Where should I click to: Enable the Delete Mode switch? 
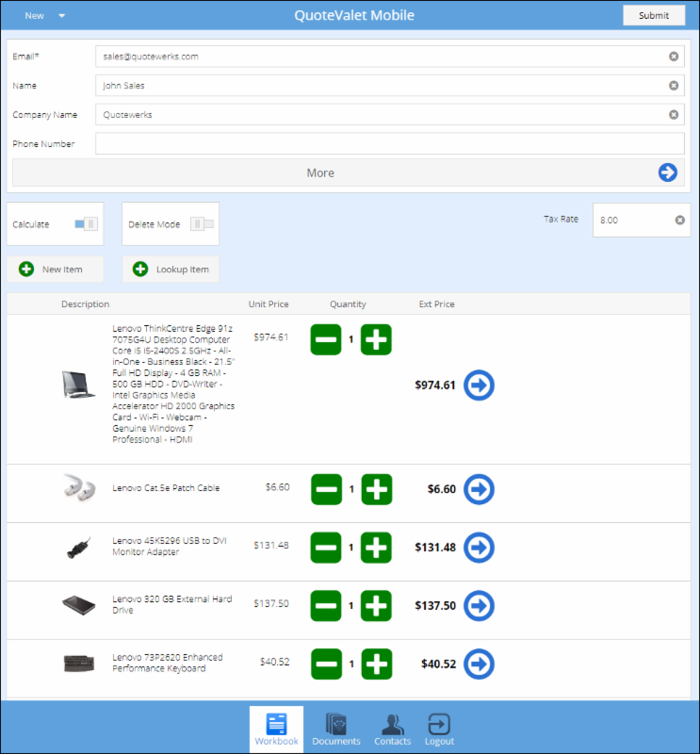pos(202,224)
